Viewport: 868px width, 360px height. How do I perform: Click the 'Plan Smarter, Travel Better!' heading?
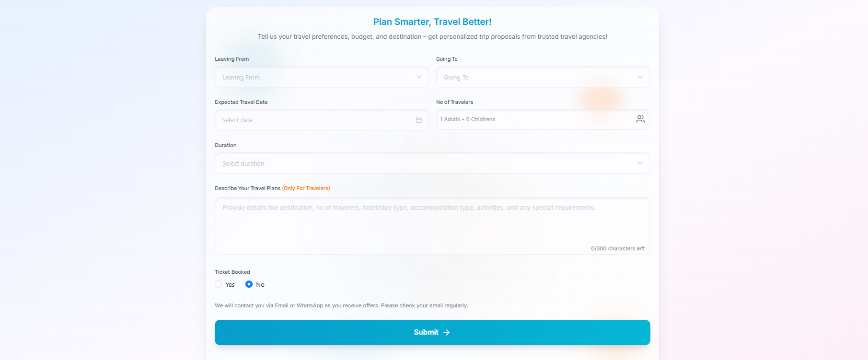(432, 22)
